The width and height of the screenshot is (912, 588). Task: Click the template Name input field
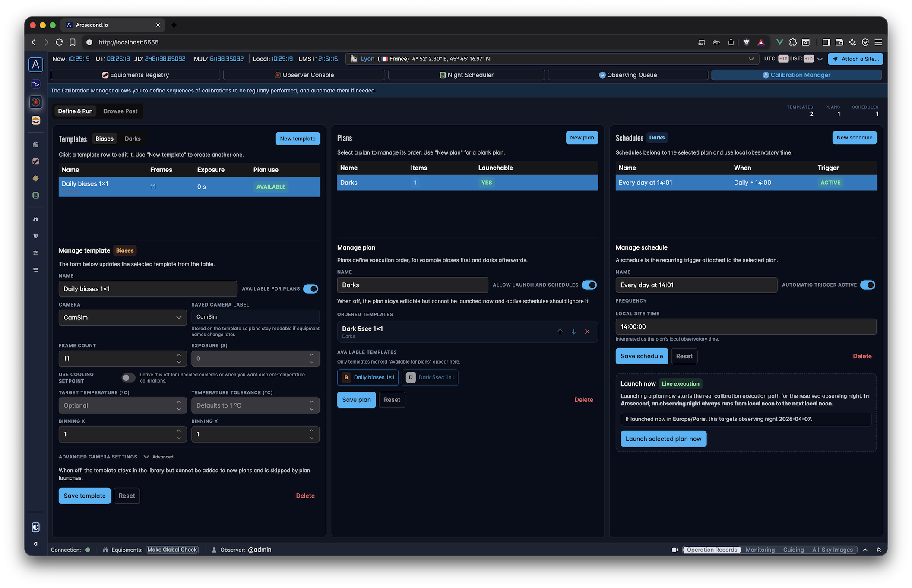click(x=148, y=289)
